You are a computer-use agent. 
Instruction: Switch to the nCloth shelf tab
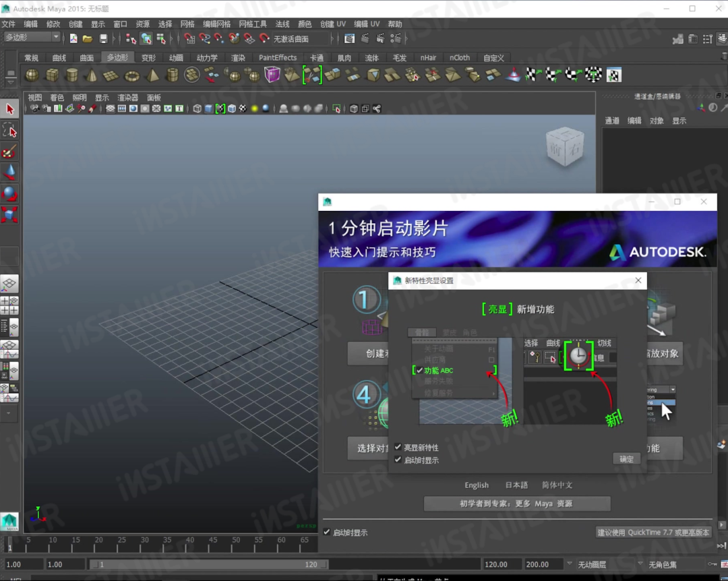(460, 57)
